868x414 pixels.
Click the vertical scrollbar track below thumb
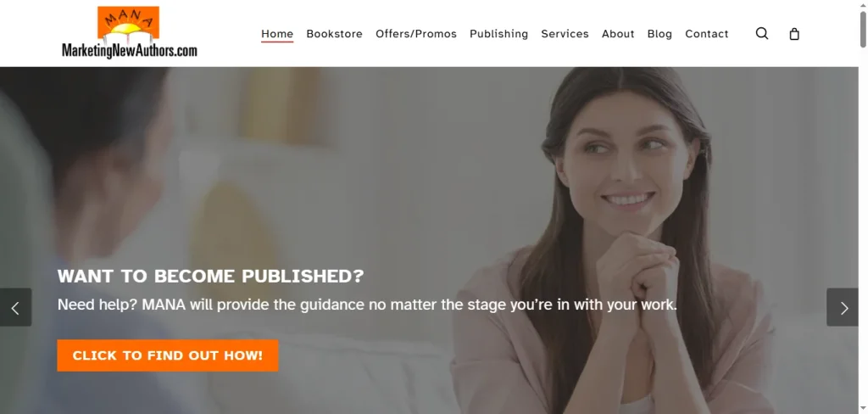point(863,221)
